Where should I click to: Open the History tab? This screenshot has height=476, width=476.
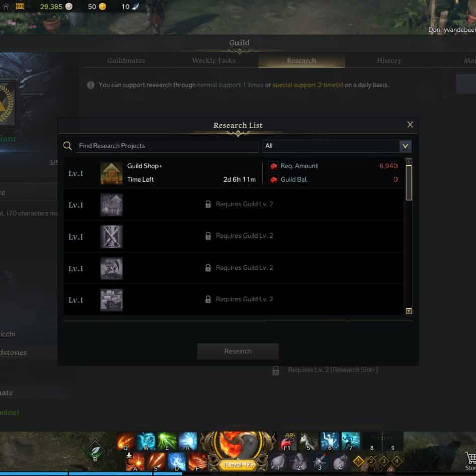click(x=389, y=61)
